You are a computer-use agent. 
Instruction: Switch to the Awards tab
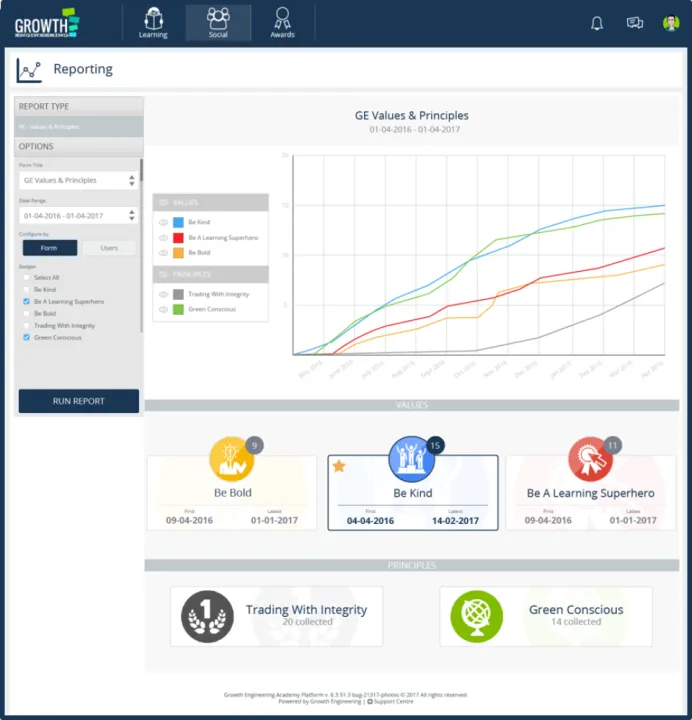coord(282,23)
